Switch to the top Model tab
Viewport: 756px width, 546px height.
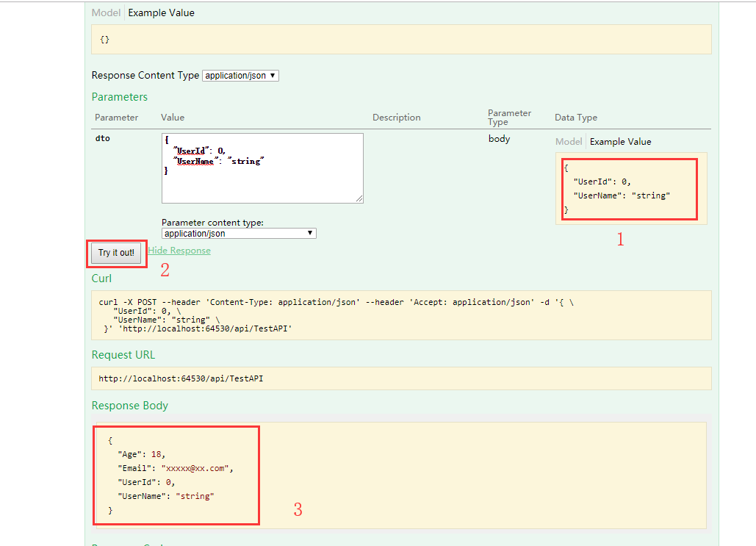[106, 13]
